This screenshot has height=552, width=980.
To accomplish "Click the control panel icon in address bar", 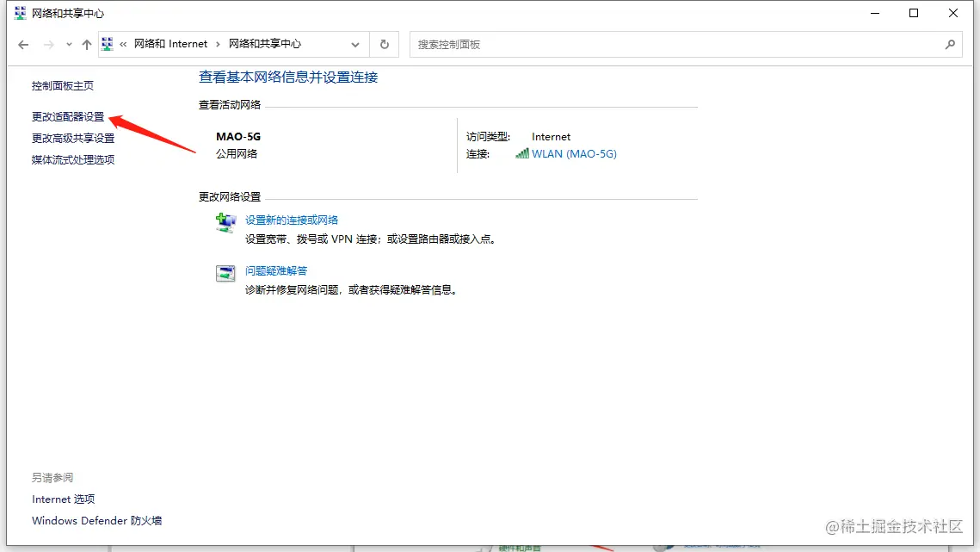I will tap(108, 44).
